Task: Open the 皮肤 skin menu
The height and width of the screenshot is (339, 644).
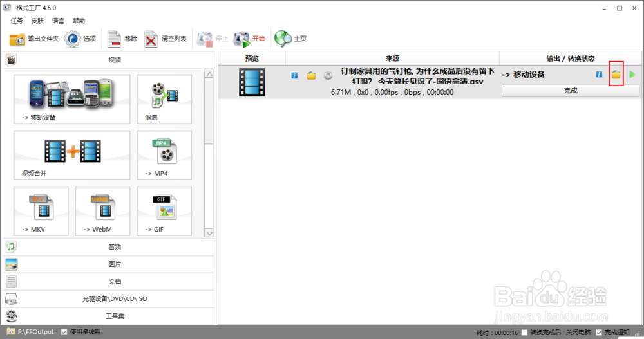Action: (x=37, y=21)
